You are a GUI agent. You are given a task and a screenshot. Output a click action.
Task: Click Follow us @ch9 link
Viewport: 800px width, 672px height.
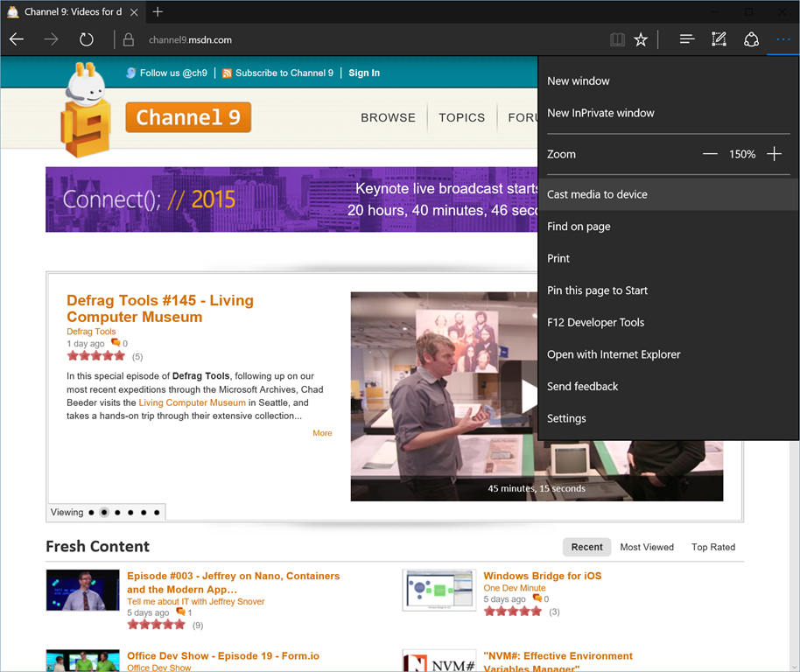click(173, 73)
